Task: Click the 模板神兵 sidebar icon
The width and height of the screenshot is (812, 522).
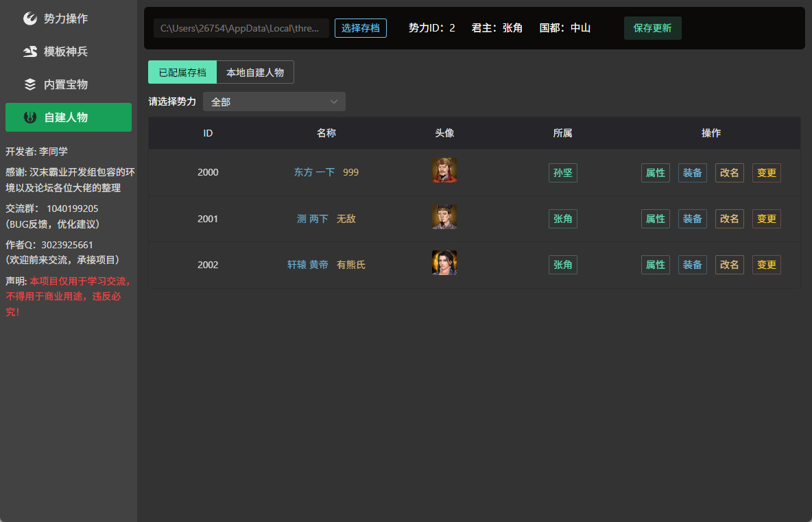Action: [30, 51]
